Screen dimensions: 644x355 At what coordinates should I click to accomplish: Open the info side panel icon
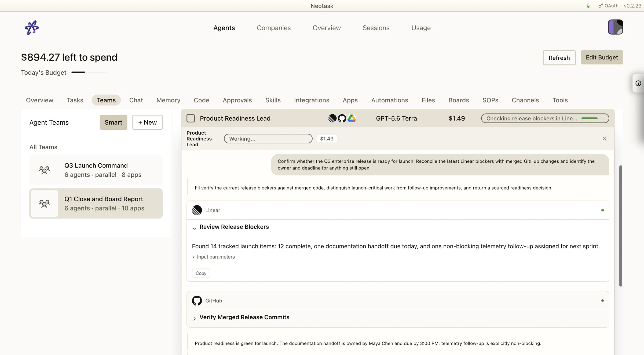click(x=638, y=83)
